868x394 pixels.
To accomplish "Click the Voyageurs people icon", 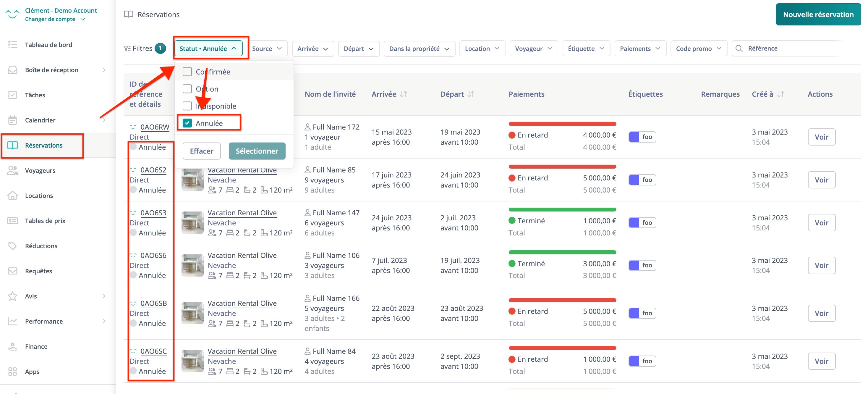I will tap(12, 171).
